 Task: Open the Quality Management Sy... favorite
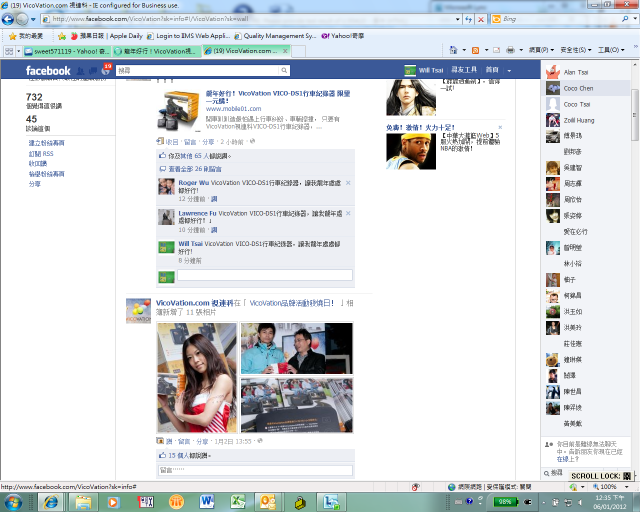click(x=276, y=36)
